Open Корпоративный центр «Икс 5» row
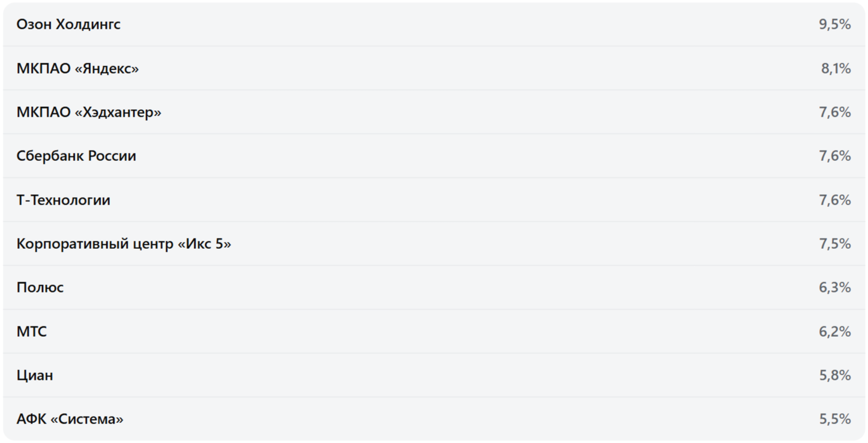The width and height of the screenshot is (868, 443). coord(124,244)
